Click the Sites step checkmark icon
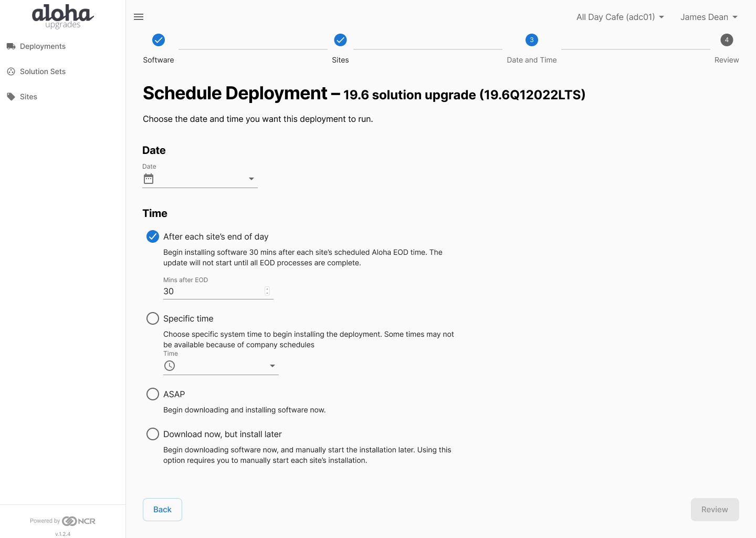 (x=340, y=40)
